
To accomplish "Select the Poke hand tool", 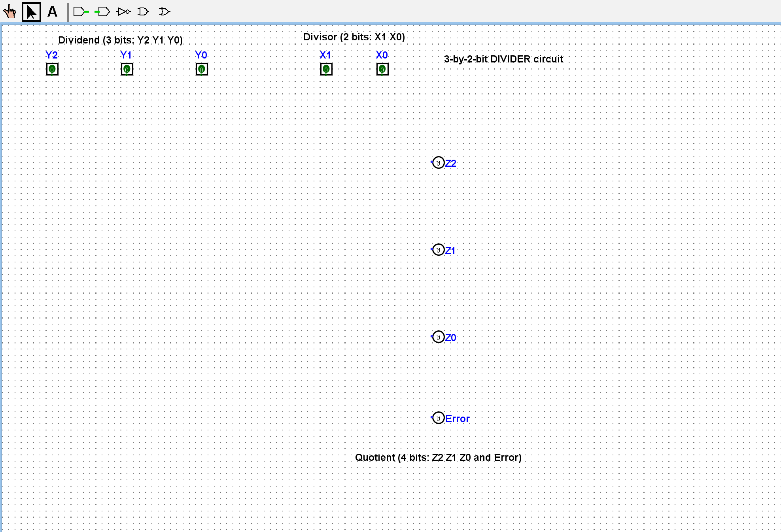I will (x=9, y=12).
